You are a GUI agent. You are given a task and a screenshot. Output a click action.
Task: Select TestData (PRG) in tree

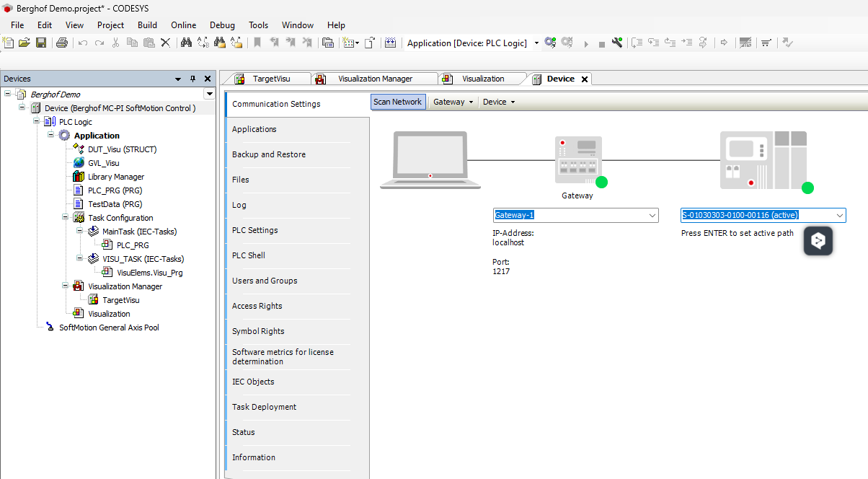coord(115,204)
